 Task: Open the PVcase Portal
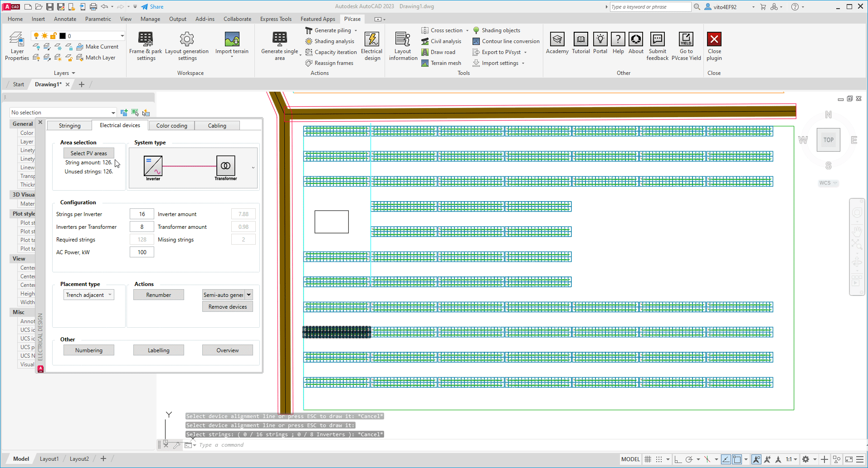600,44
